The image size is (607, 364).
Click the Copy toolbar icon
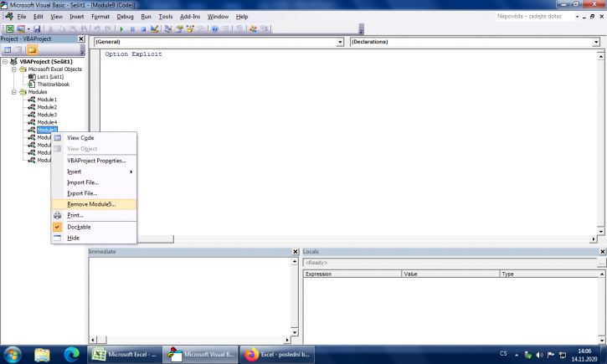click(x=62, y=28)
